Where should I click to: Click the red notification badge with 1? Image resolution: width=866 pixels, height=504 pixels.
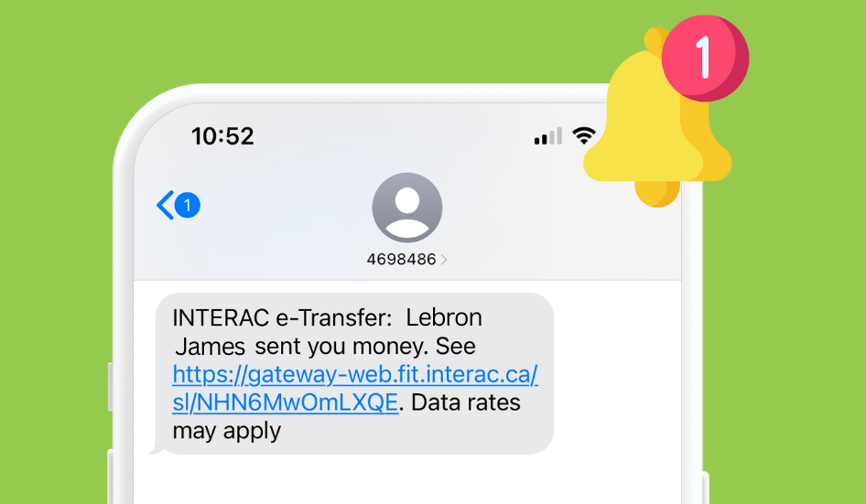point(705,58)
